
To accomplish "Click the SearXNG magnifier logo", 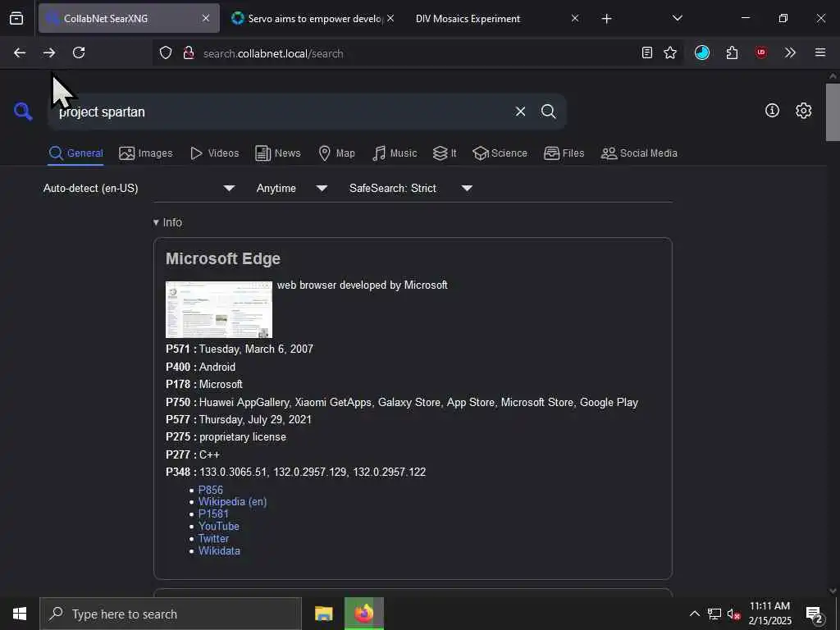I will click(23, 112).
